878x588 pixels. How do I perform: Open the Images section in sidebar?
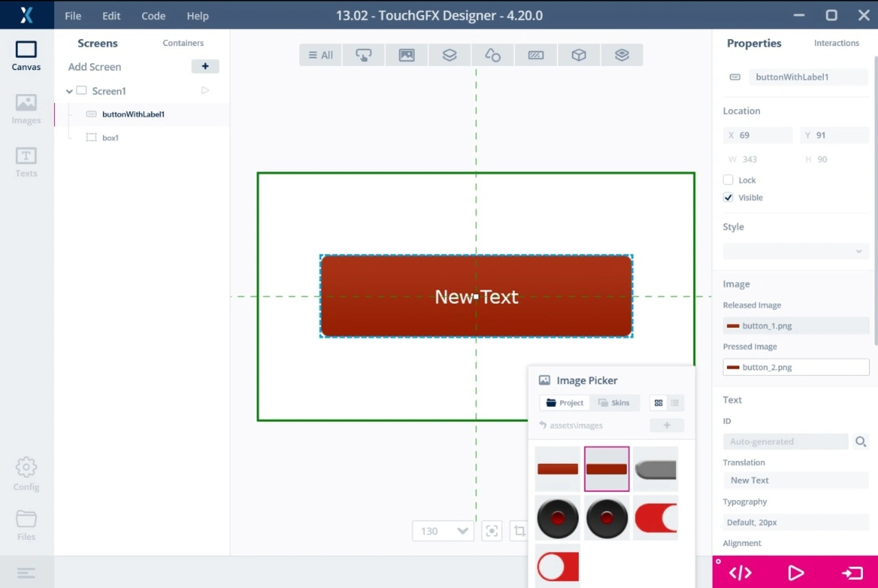point(26,110)
